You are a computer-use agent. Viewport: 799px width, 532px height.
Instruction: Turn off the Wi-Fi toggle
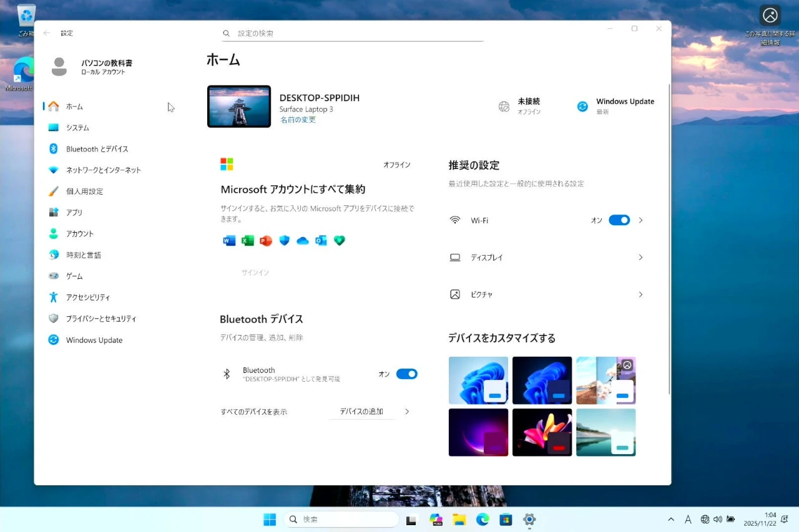(x=619, y=220)
